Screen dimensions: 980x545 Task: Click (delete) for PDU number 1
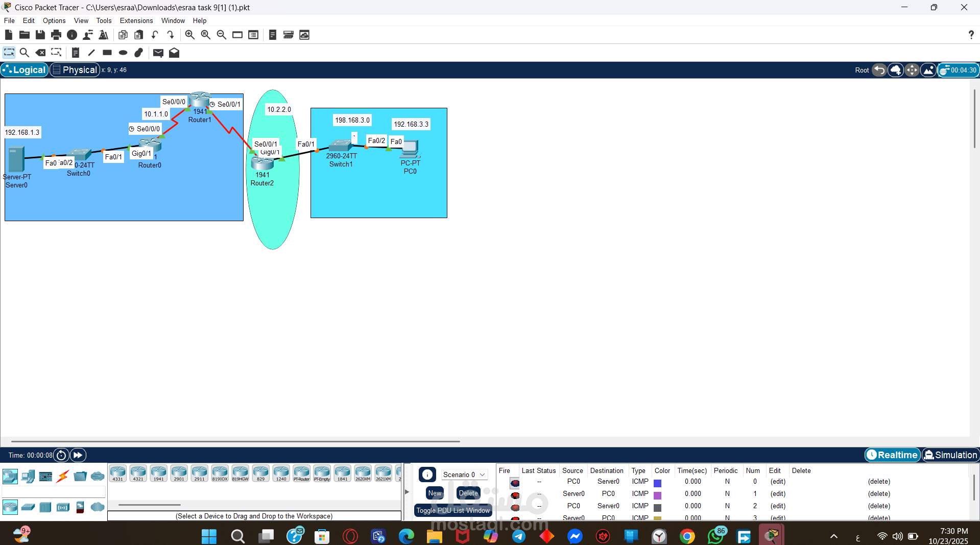tap(879, 493)
